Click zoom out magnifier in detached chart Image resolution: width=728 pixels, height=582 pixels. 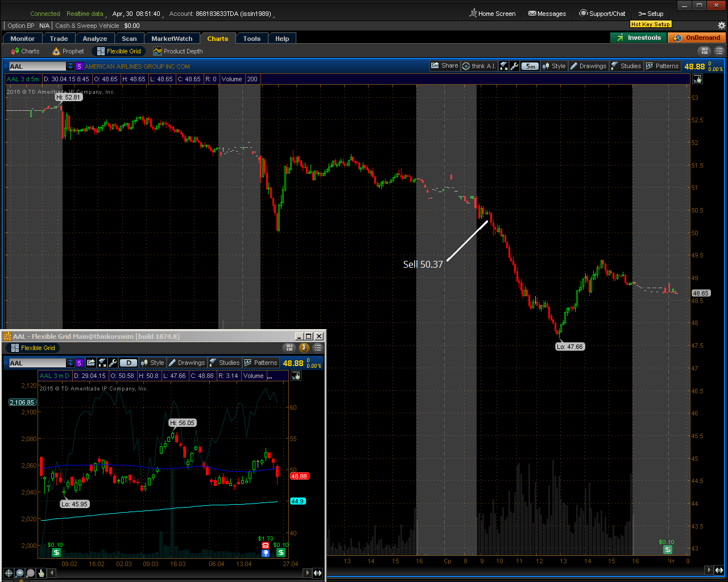coord(31,573)
